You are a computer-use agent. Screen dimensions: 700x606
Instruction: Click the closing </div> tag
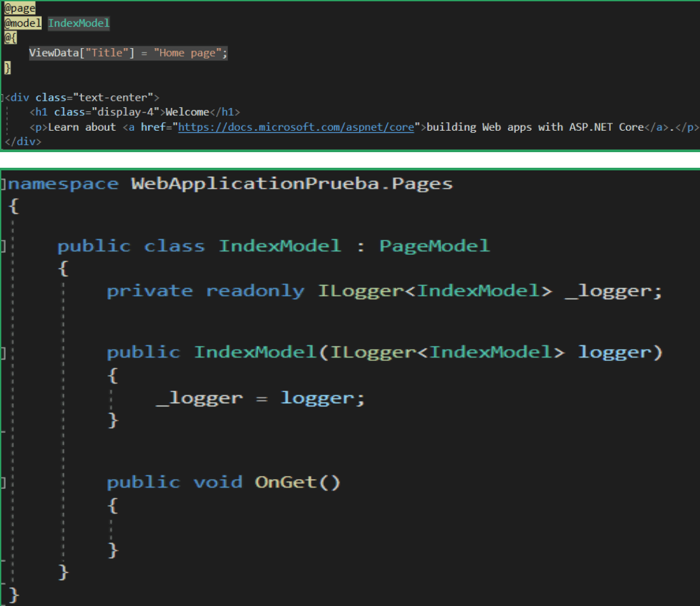(x=23, y=141)
